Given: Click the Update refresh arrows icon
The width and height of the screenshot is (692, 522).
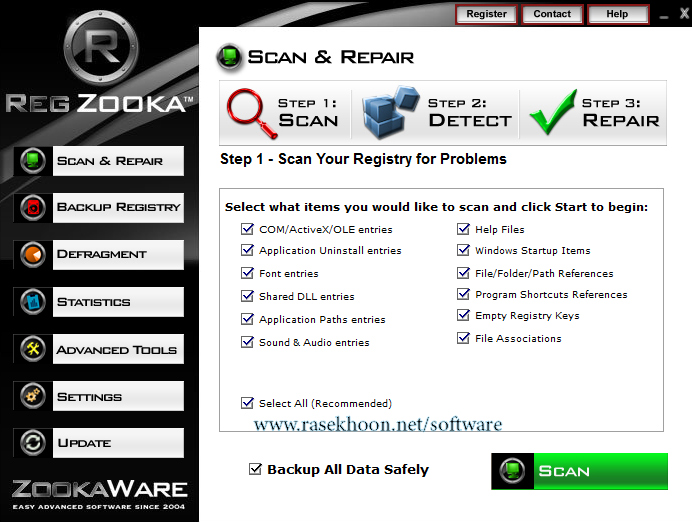Looking at the screenshot, I should pos(33,443).
